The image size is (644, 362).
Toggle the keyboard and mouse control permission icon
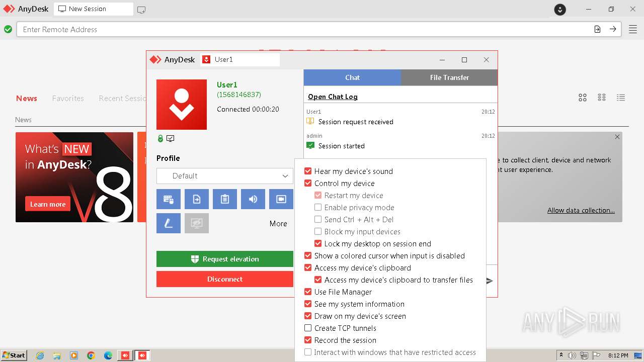point(169,199)
